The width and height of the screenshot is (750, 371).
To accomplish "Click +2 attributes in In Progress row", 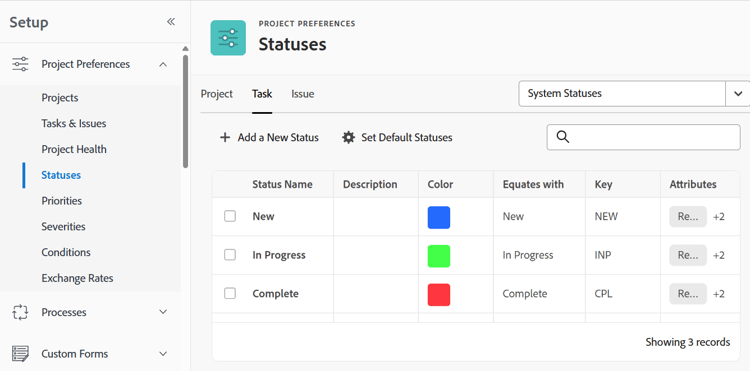I will click(x=719, y=256).
